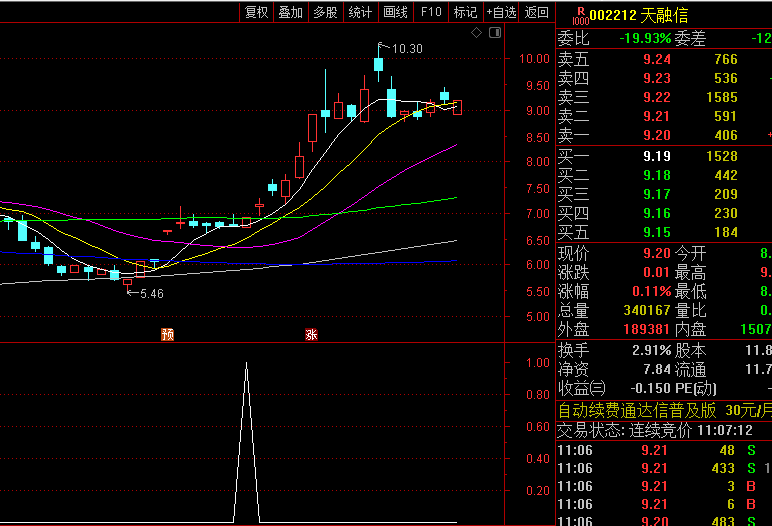772x526 pixels.
Task: Click 卖五 price 9.24
Action: (657, 60)
